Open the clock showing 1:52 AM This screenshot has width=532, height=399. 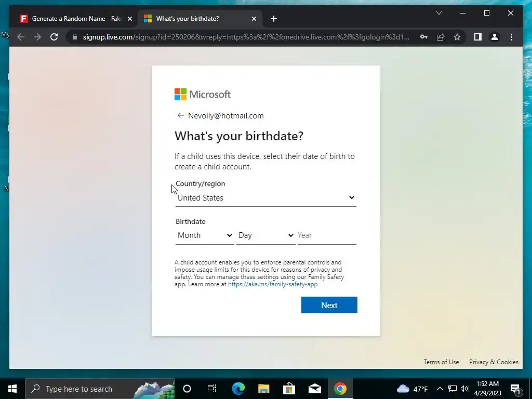[487, 389]
